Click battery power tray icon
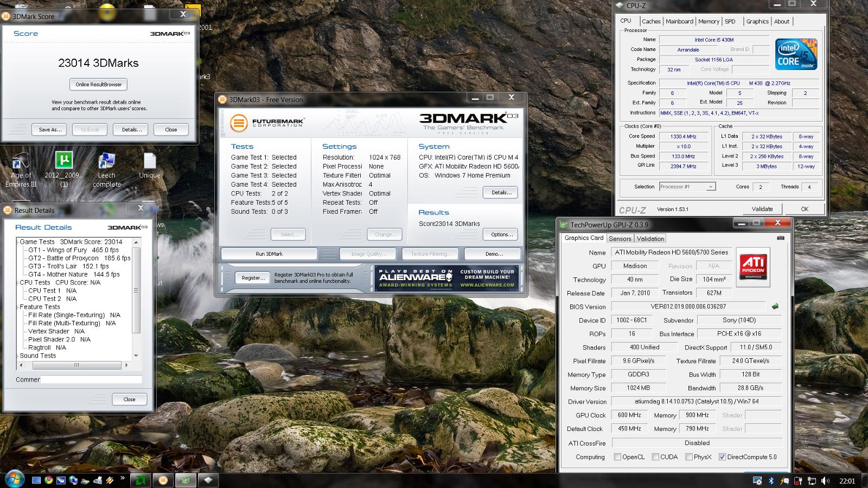Viewport: 868px width, 488px height. click(798, 481)
